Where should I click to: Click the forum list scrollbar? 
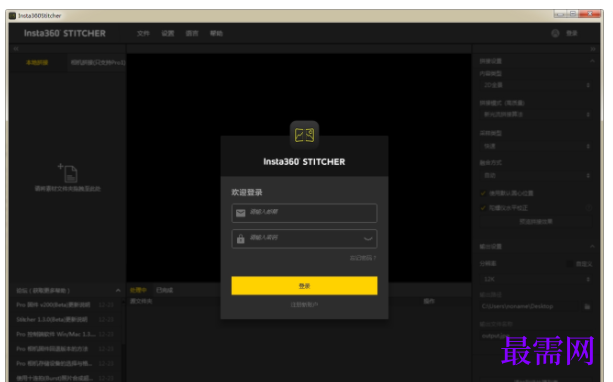pyautogui.click(x=124, y=323)
